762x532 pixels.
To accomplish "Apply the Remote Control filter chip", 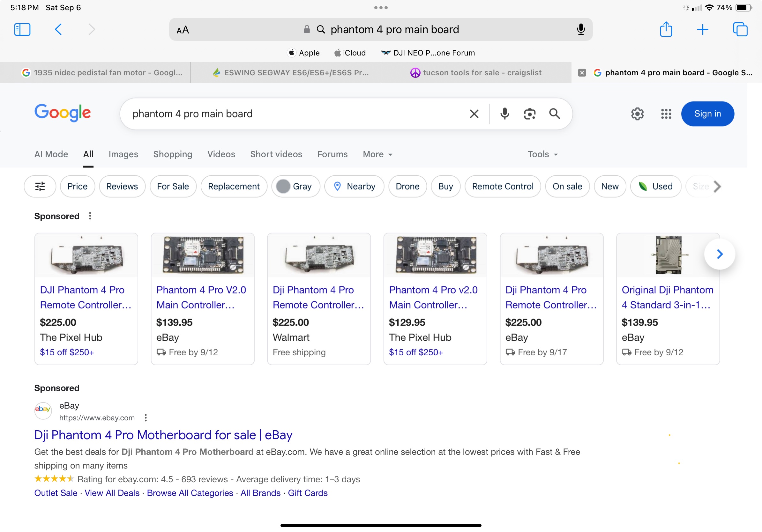I will pyautogui.click(x=503, y=186).
